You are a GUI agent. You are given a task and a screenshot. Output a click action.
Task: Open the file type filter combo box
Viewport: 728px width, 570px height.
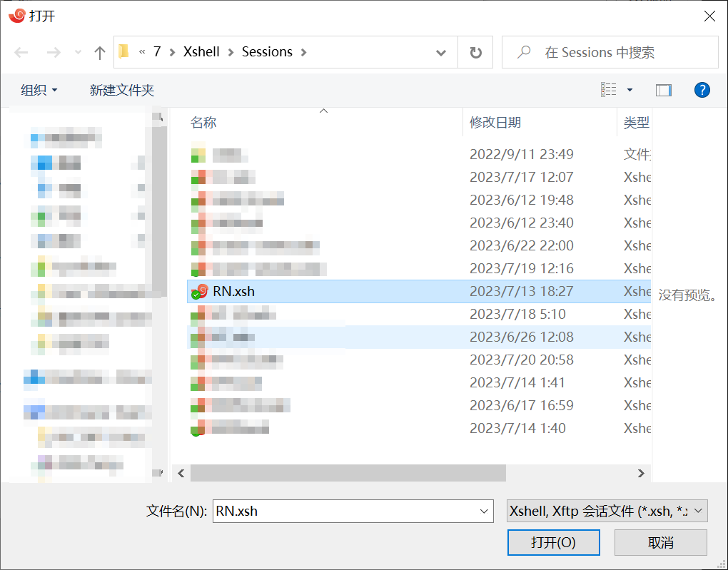tap(607, 511)
